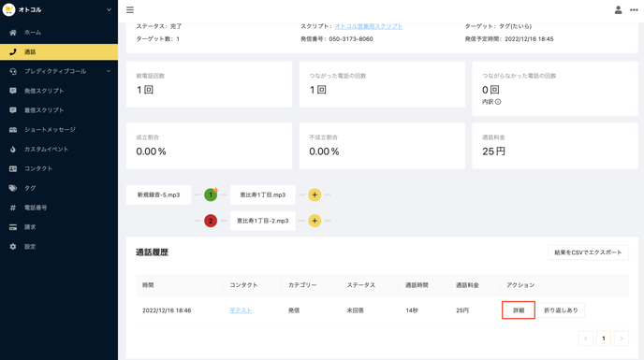Toggle the hamburger sidebar menu icon
644x360 pixels.
click(x=130, y=10)
